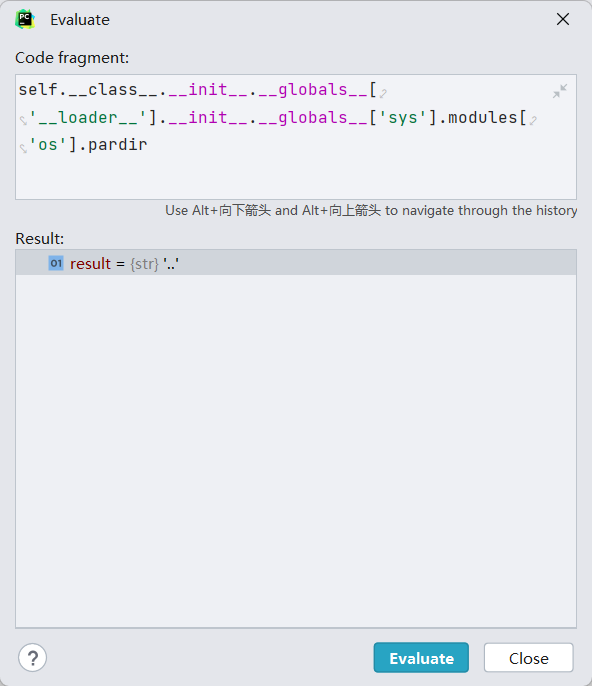
Task: Click the 'Result:' label
Action: [x=40, y=239]
